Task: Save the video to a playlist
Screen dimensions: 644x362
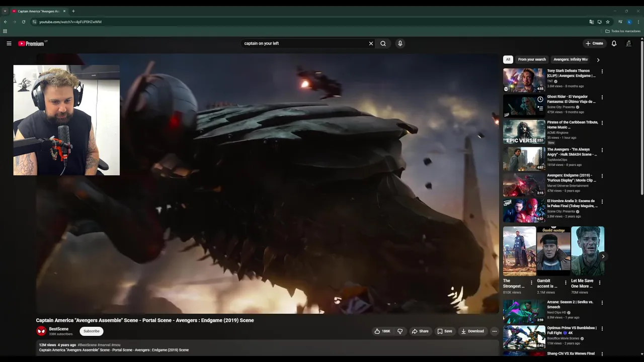Action: pyautogui.click(x=445, y=331)
